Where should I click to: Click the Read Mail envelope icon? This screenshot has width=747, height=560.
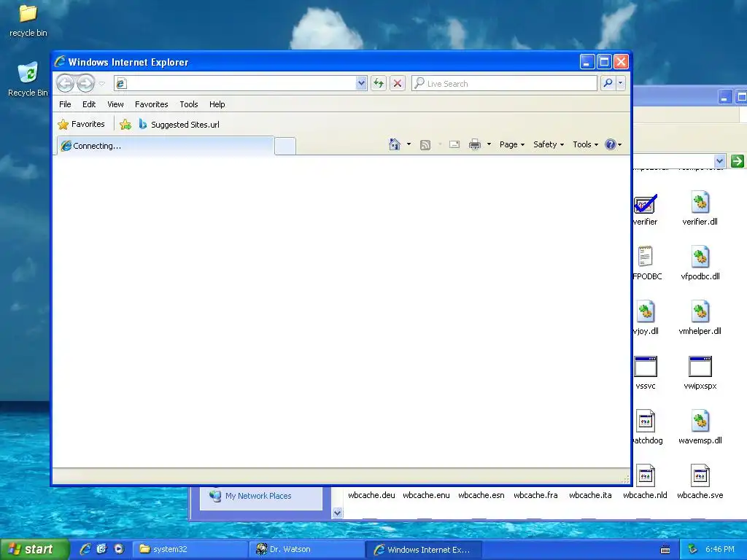click(x=454, y=144)
